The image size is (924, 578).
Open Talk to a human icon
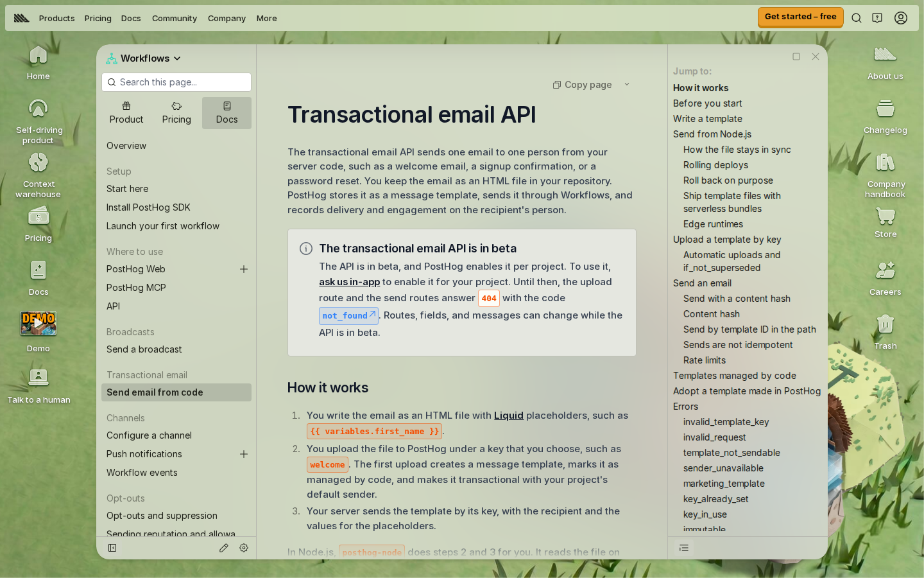tap(38, 386)
